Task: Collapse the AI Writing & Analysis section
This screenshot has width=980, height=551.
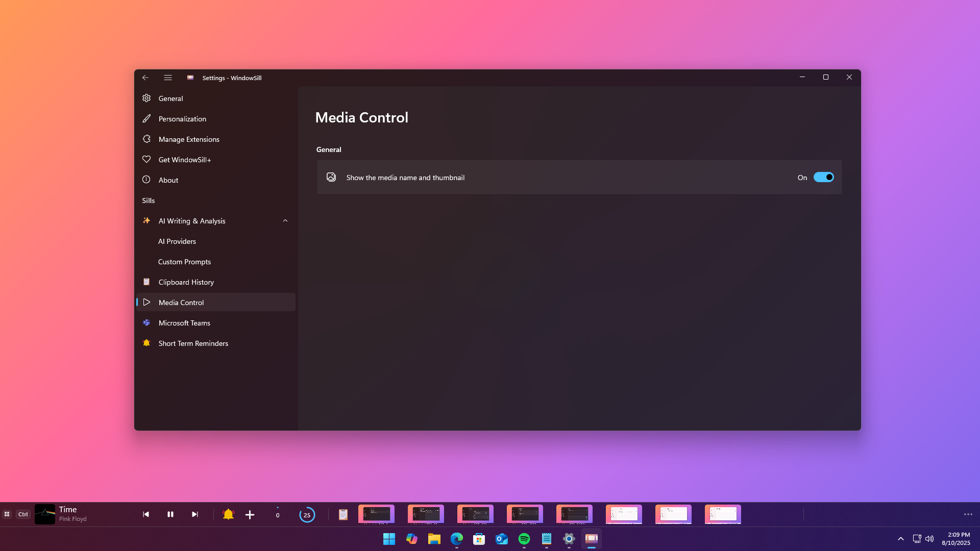Action: (285, 221)
